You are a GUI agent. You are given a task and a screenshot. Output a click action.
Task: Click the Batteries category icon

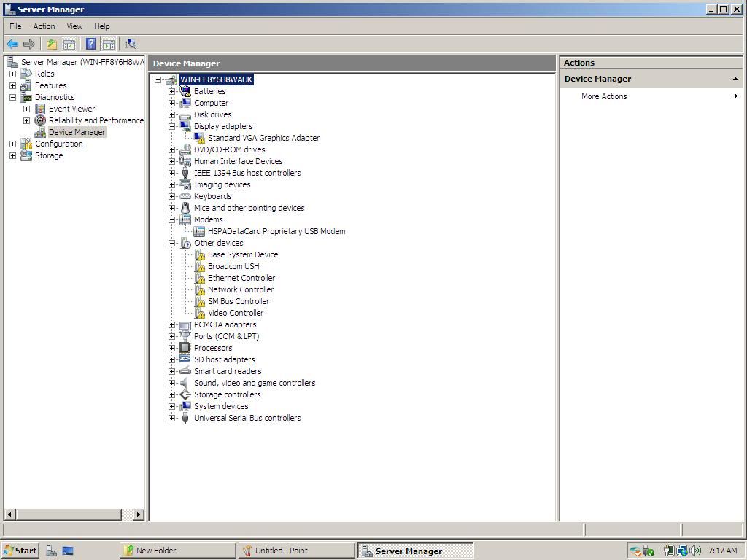pyautogui.click(x=185, y=91)
